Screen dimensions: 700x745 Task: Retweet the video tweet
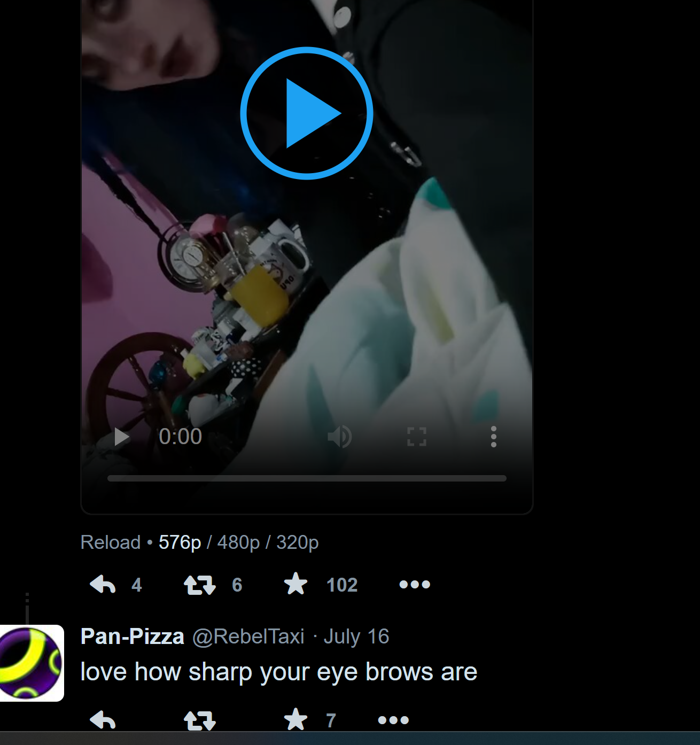[199, 585]
